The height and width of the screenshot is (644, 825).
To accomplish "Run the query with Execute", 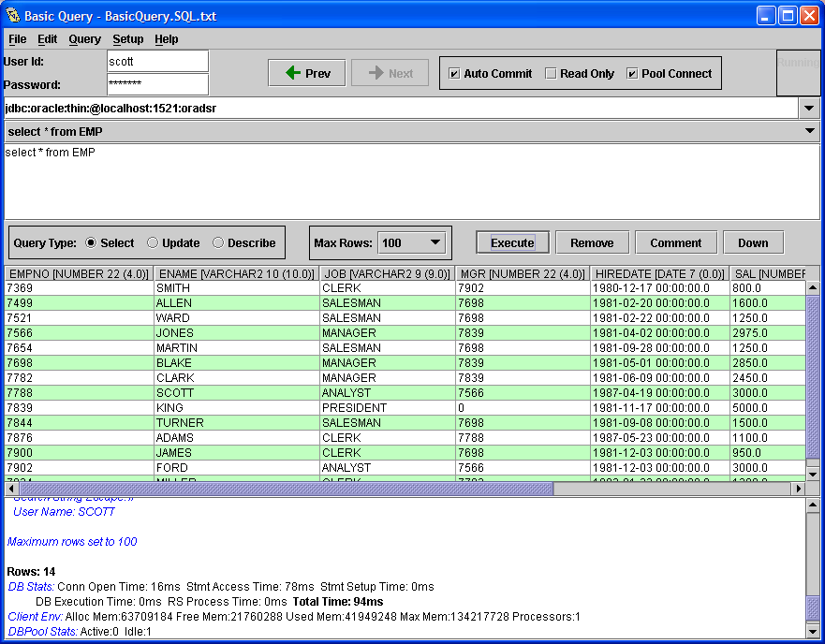I will [512, 242].
